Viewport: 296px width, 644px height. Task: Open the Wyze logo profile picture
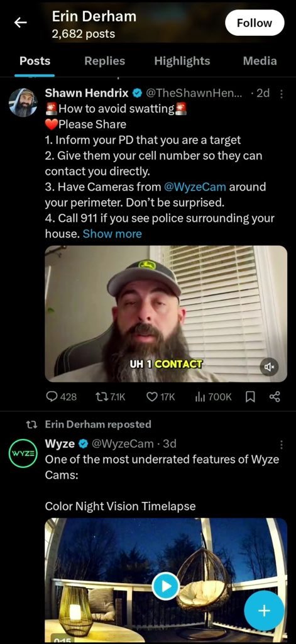23,453
